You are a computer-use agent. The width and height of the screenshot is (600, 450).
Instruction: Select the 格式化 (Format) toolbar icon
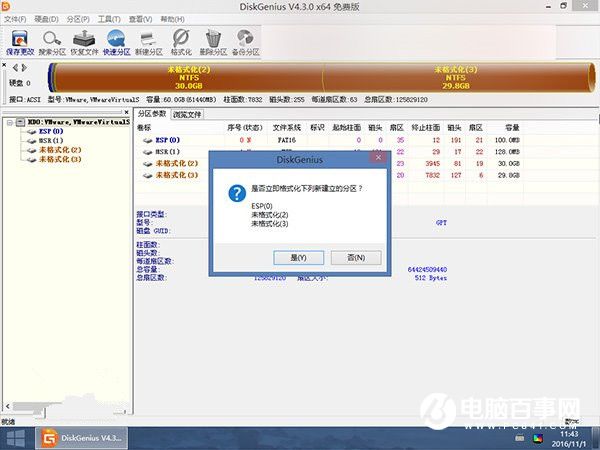(x=181, y=42)
